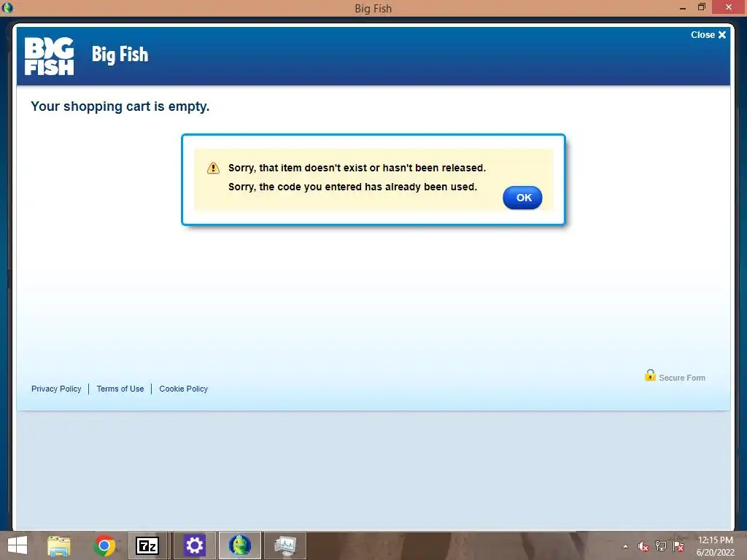Close the Big Fish window with red X

point(729,7)
